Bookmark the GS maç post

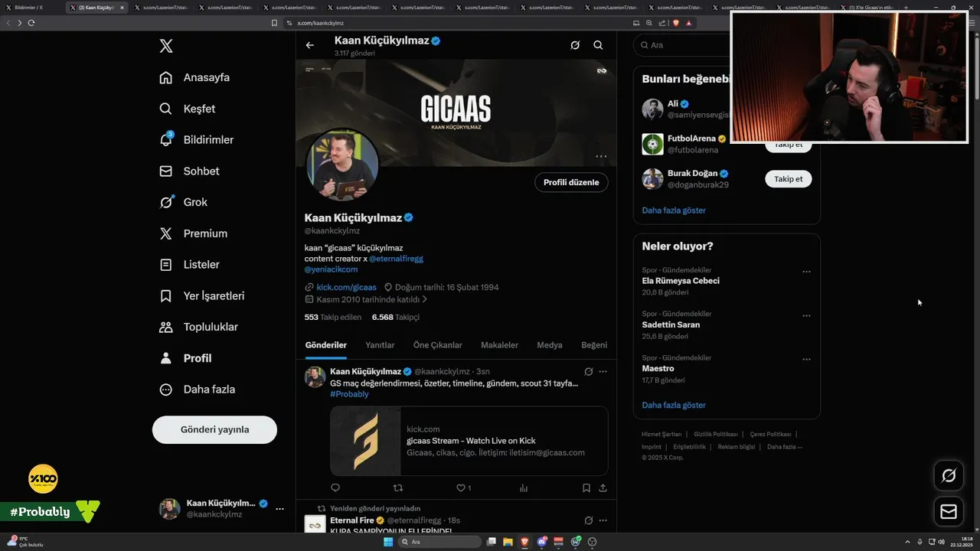tap(586, 487)
